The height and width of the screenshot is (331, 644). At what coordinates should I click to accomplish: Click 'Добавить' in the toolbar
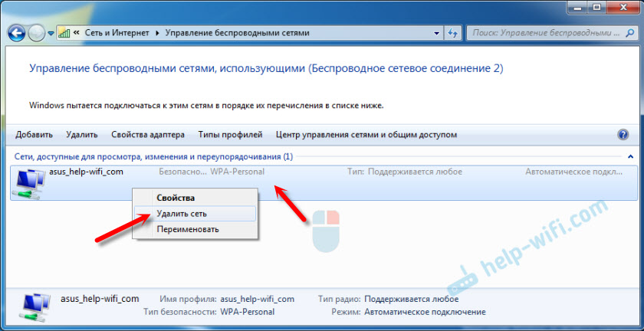pyautogui.click(x=34, y=135)
